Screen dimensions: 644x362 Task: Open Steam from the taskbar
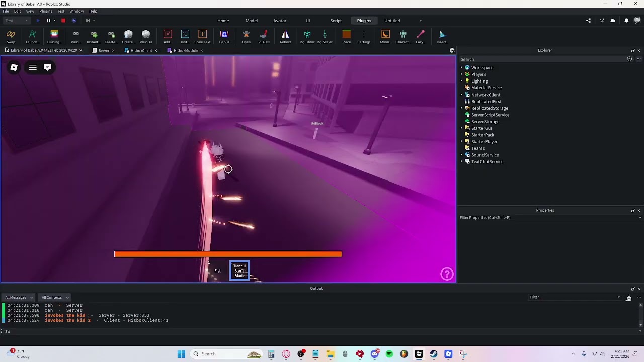point(434,354)
